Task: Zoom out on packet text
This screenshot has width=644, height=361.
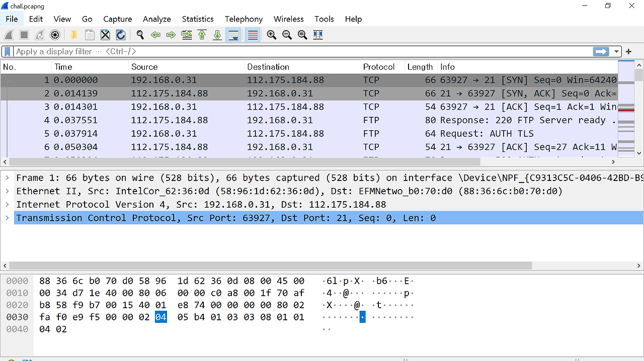Action: 287,35
